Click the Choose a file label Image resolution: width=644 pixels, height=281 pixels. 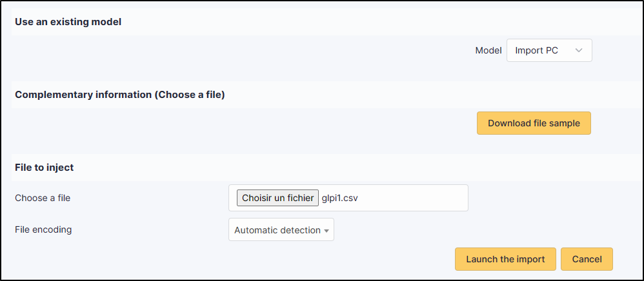(43, 198)
